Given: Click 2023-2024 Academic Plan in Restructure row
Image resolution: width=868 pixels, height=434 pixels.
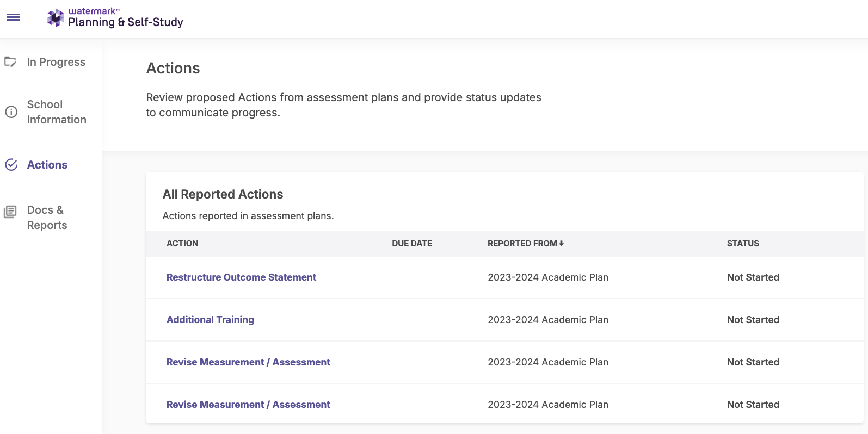Looking at the screenshot, I should click(x=548, y=277).
